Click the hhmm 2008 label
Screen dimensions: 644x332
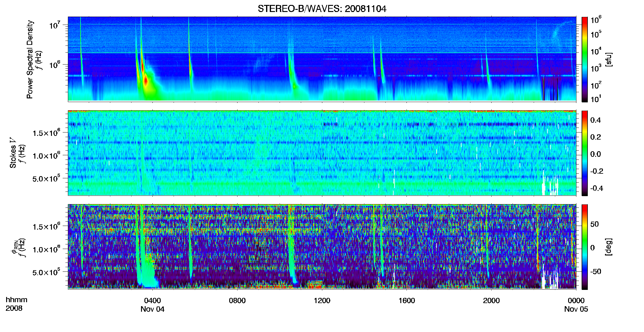coord(17,304)
